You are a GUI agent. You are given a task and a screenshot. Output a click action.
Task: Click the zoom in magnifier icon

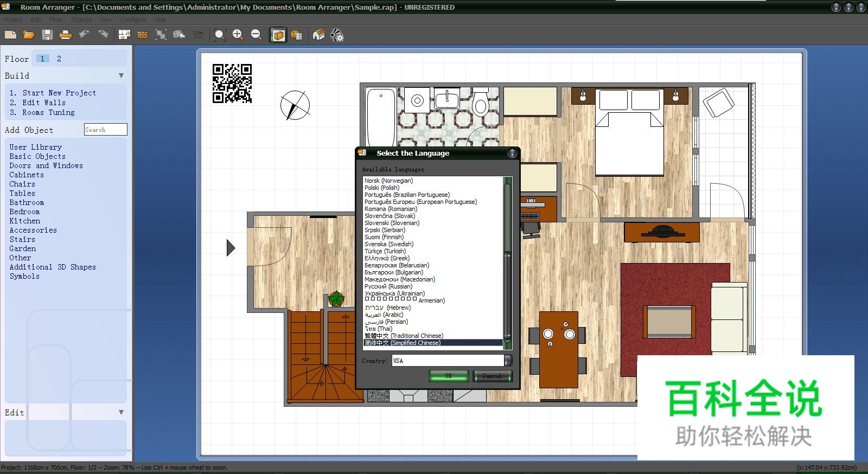pyautogui.click(x=238, y=35)
